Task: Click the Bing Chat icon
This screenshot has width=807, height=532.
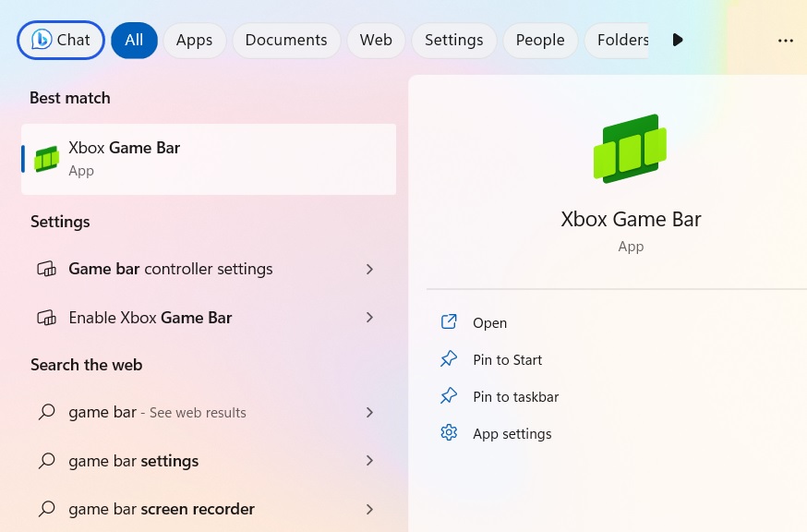Action: (x=42, y=40)
